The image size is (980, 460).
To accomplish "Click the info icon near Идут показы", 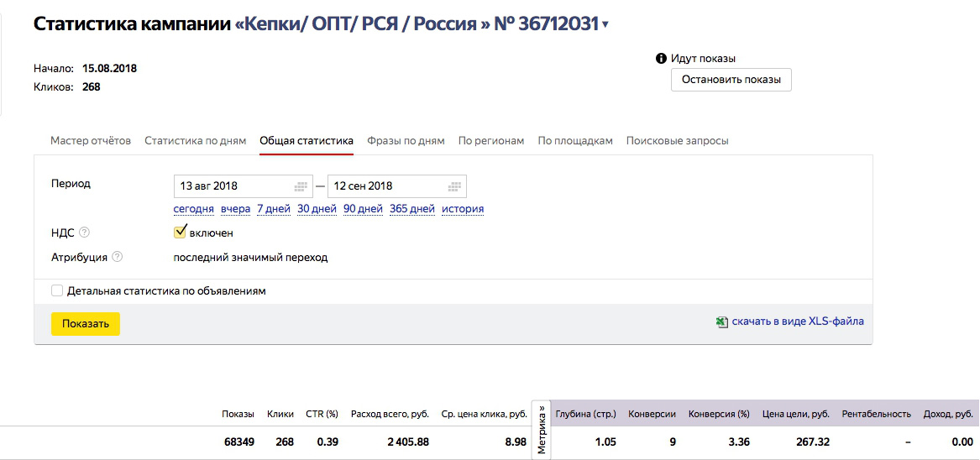I will tap(661, 59).
